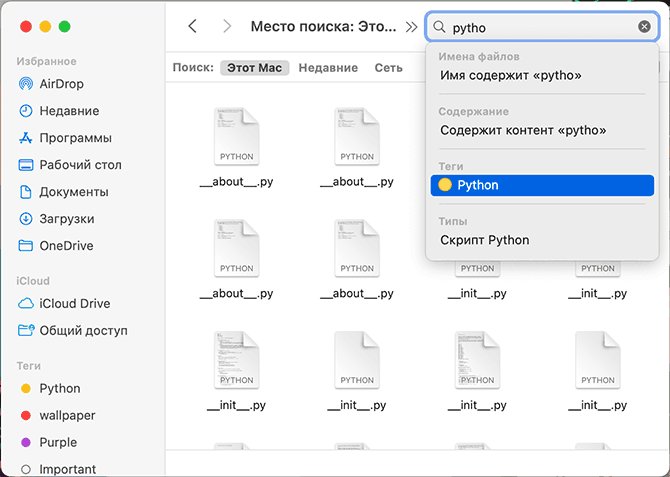670x477 pixels.
Task: Select Этот Mac search scope
Action: click(254, 68)
